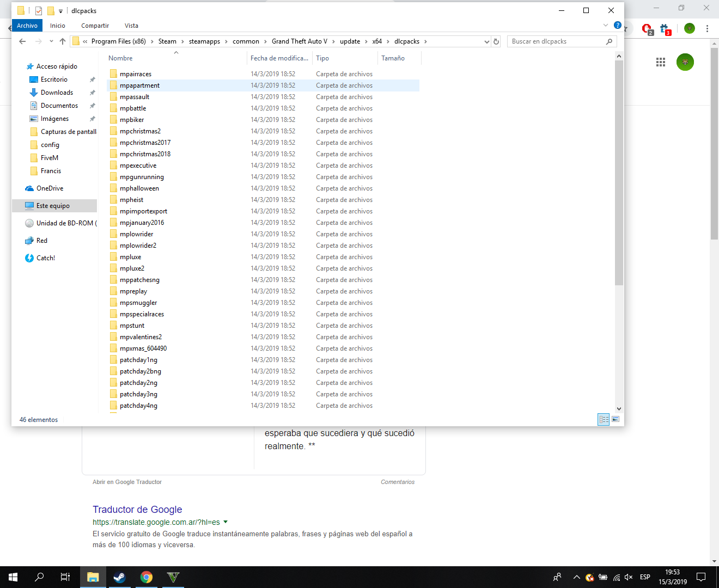The height and width of the screenshot is (588, 719).
Task: Expand the ribbon with chevron arrow
Action: (x=606, y=25)
